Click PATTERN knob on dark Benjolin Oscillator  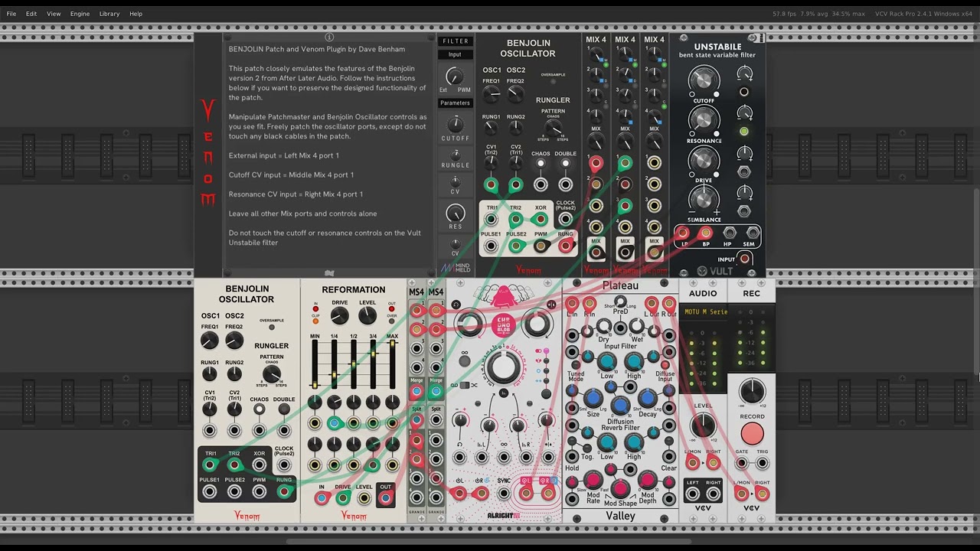tap(553, 127)
